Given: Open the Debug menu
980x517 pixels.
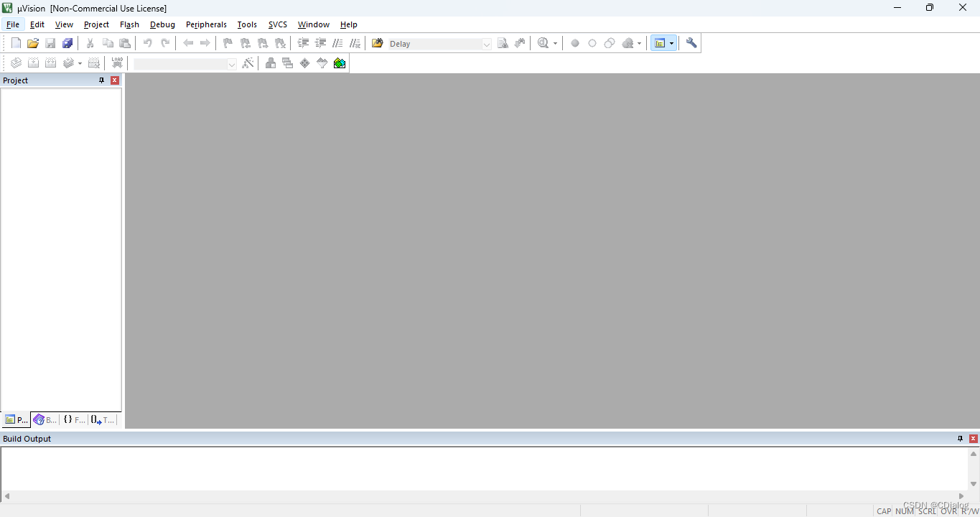Looking at the screenshot, I should tap(162, 24).
